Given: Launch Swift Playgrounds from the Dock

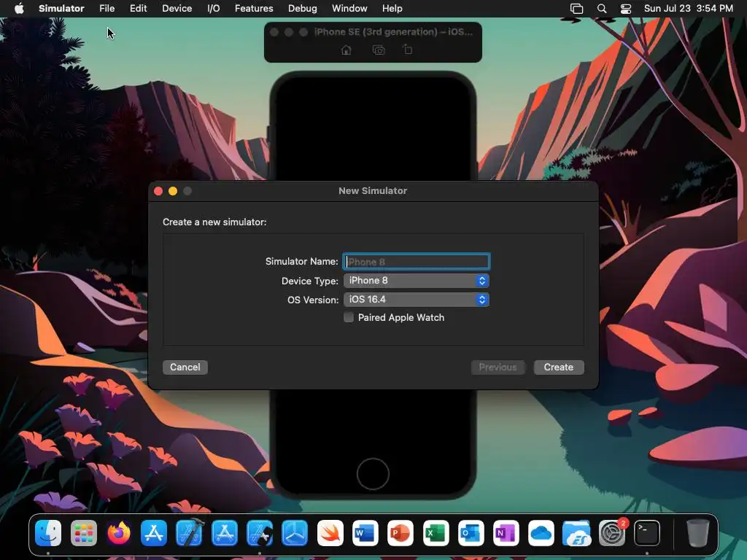Looking at the screenshot, I should click(x=330, y=532).
